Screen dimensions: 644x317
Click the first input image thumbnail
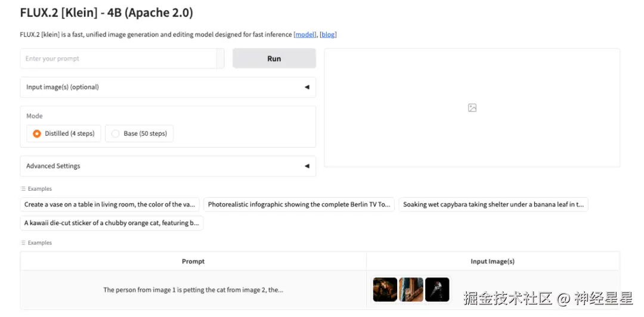(x=385, y=290)
